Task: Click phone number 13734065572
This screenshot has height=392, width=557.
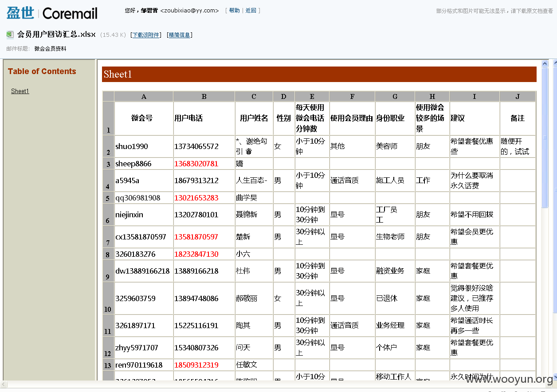Action: [x=204, y=146]
